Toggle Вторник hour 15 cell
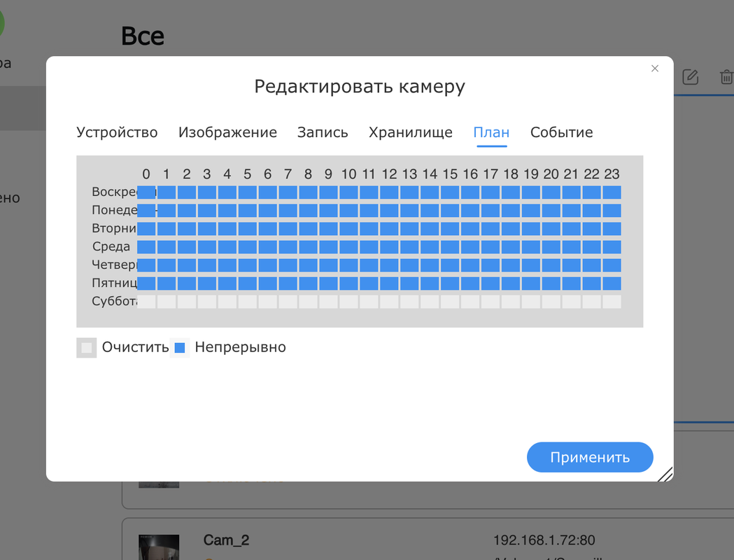The width and height of the screenshot is (734, 560). point(450,228)
